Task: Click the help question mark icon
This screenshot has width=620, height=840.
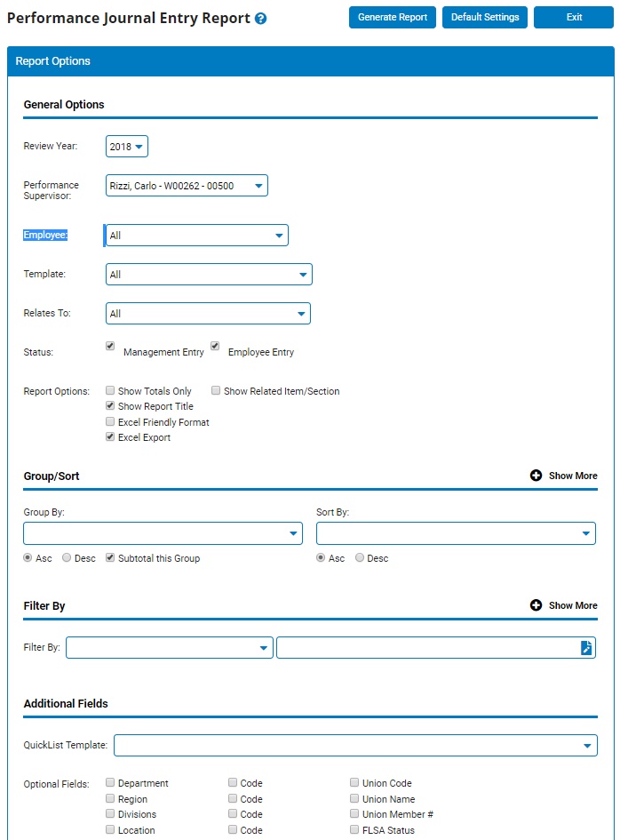Action: coord(260,19)
